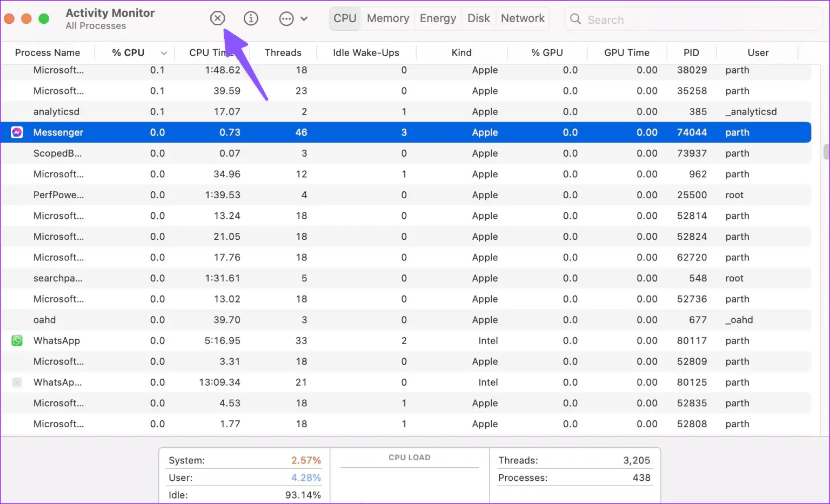Click the CPU LOAD graph label
Image resolution: width=830 pixels, height=504 pixels.
[x=410, y=458]
